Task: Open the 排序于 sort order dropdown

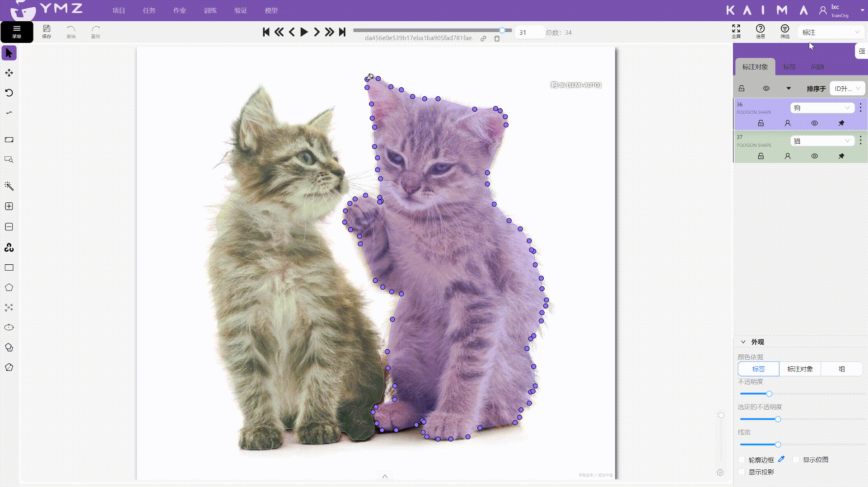Action: click(x=847, y=89)
